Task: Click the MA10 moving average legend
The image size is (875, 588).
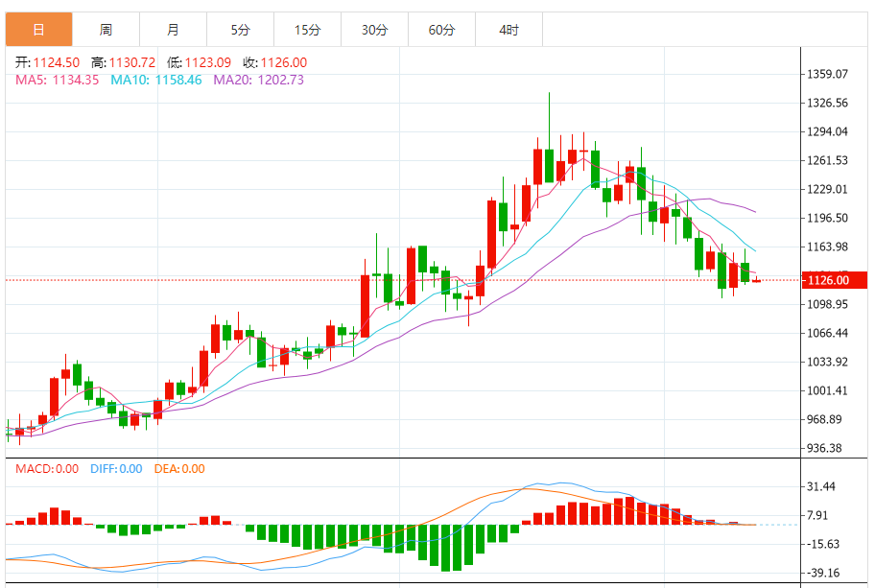Action: pyautogui.click(x=155, y=80)
